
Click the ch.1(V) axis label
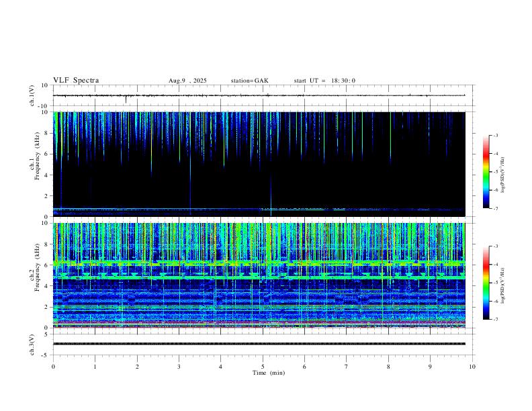pos(32,96)
